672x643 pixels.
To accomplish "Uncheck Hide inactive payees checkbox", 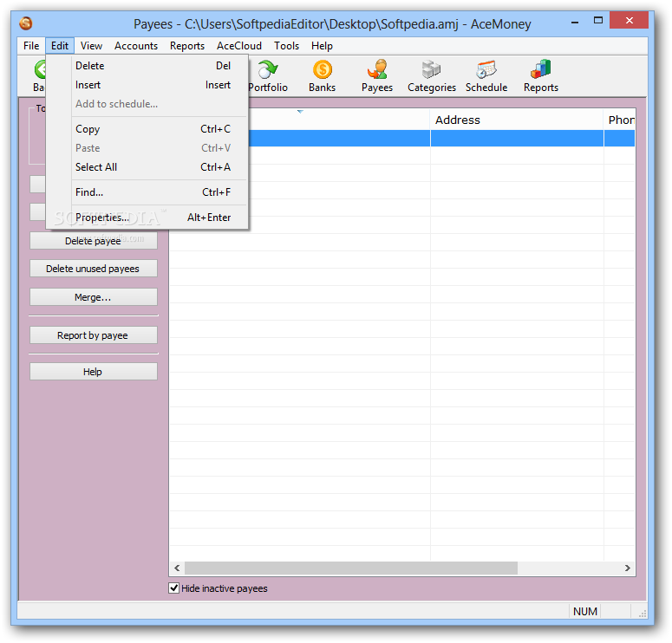I will click(x=173, y=588).
